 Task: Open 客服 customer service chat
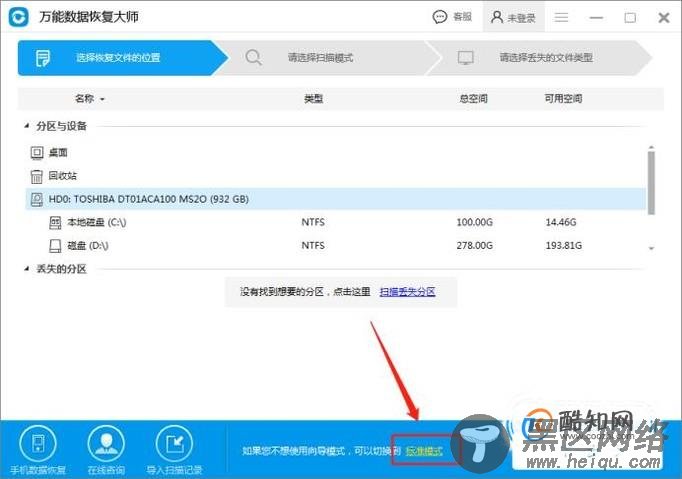(452, 17)
